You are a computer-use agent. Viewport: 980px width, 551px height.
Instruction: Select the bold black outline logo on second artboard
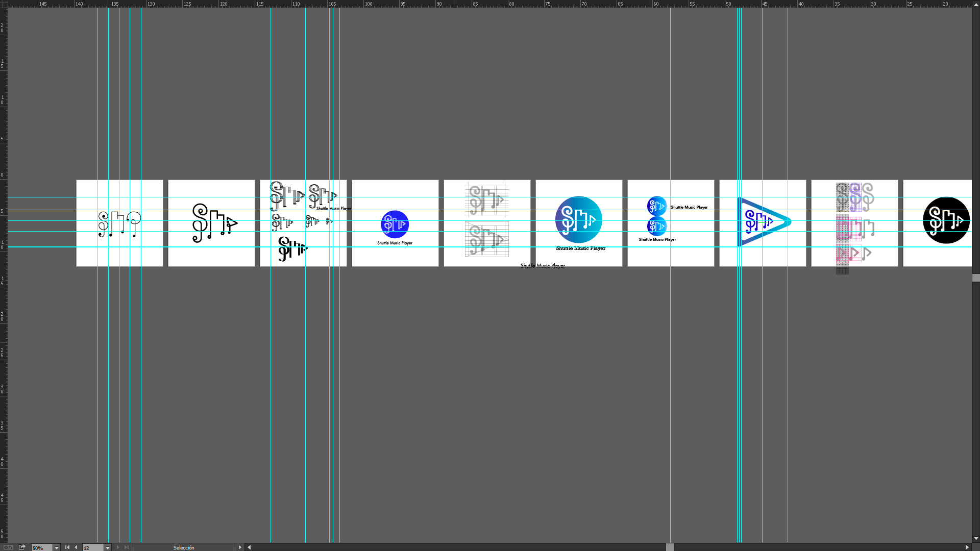coord(214,223)
